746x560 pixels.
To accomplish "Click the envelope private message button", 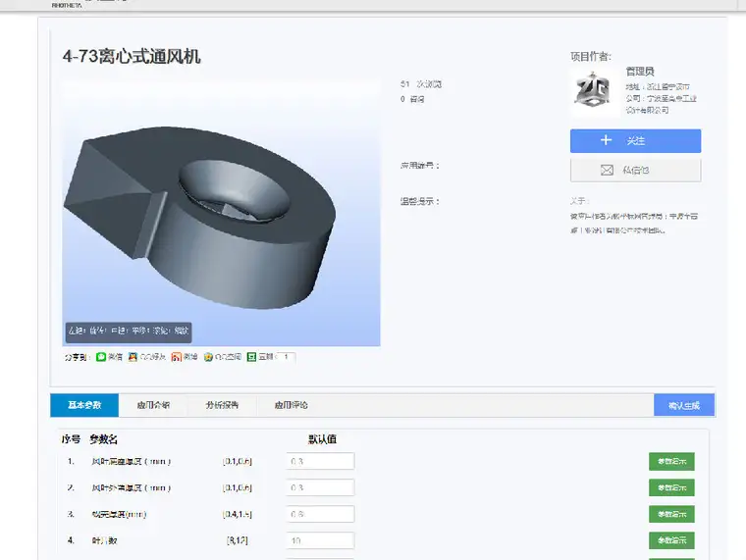I will point(635,171).
